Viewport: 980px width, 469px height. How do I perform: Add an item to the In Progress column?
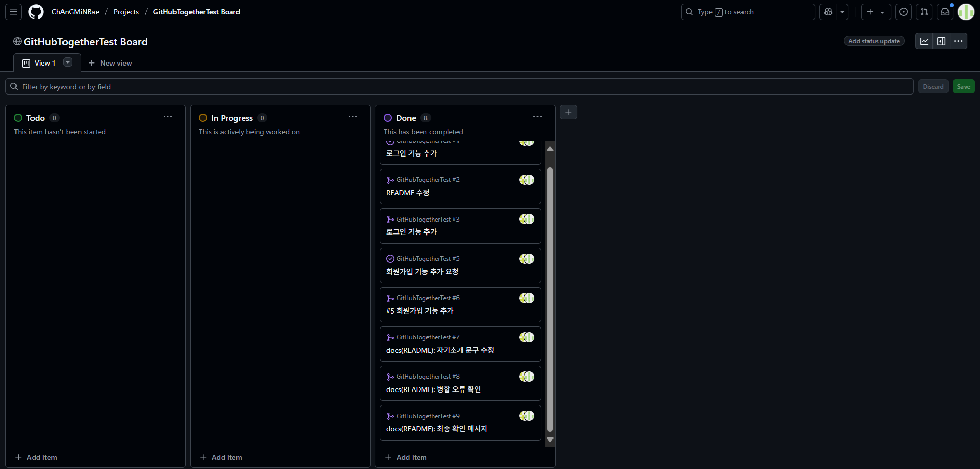pos(221,457)
